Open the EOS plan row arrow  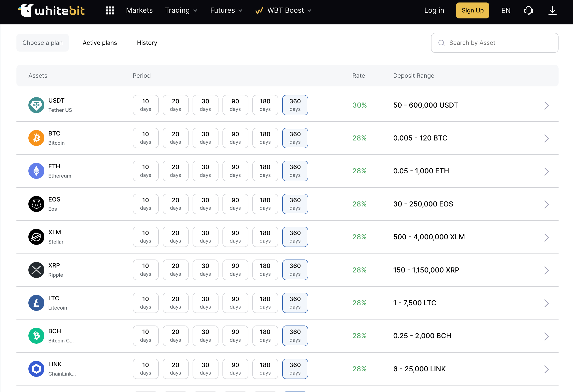(x=546, y=204)
